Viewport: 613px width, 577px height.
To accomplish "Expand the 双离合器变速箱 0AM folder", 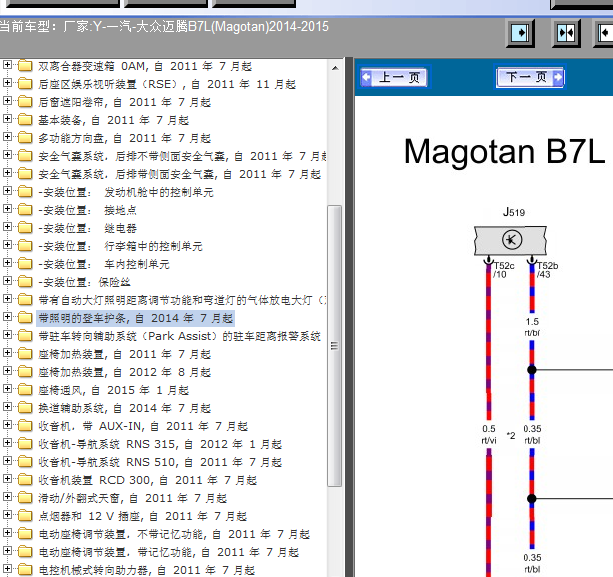I will (x=7, y=65).
